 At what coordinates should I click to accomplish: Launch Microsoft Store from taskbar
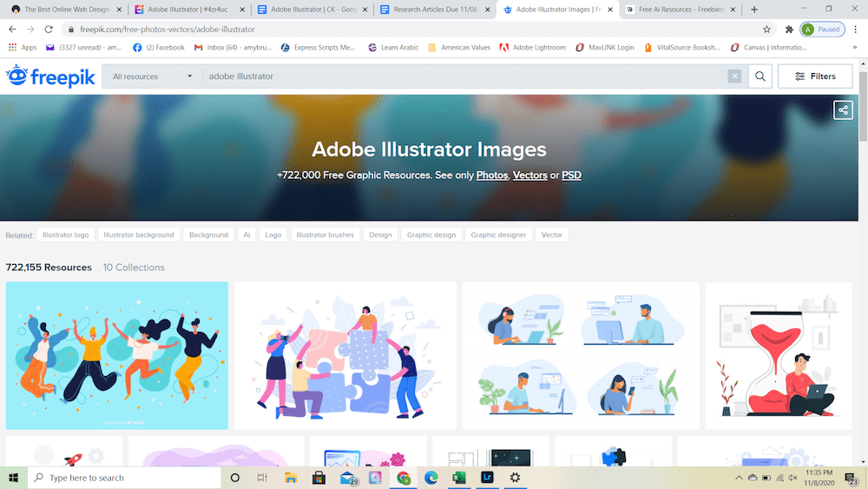tap(319, 478)
